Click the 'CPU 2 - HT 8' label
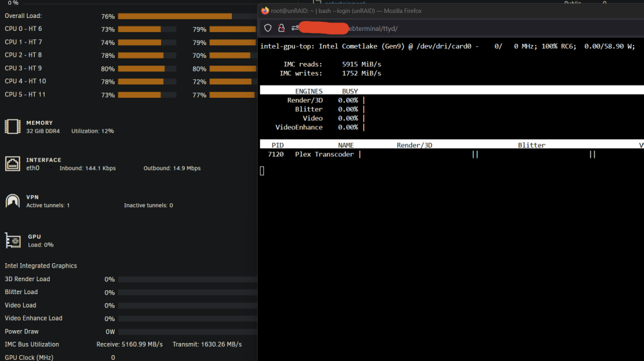 pos(23,55)
